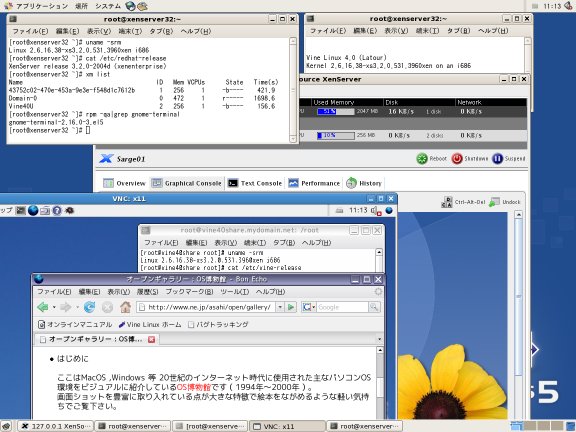The image size is (576, 432).
Task: Click the bug icon in VNC panel
Action: tap(69, 210)
